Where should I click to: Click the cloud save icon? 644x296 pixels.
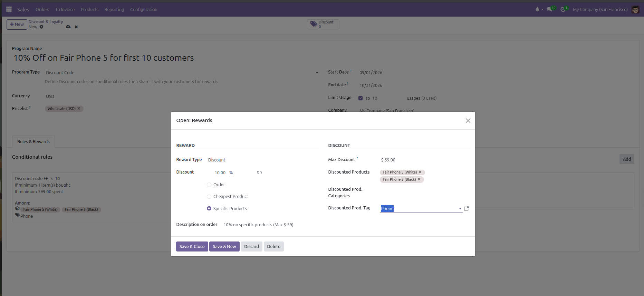68,27
